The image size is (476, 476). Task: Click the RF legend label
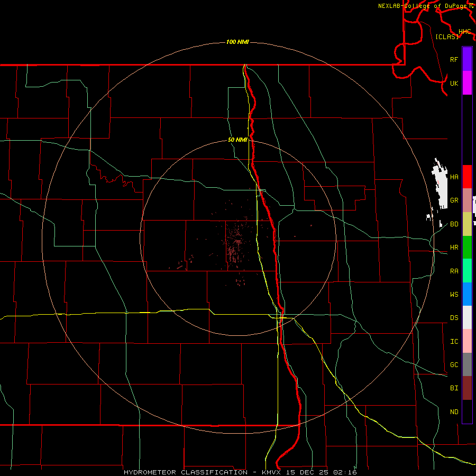click(x=454, y=59)
